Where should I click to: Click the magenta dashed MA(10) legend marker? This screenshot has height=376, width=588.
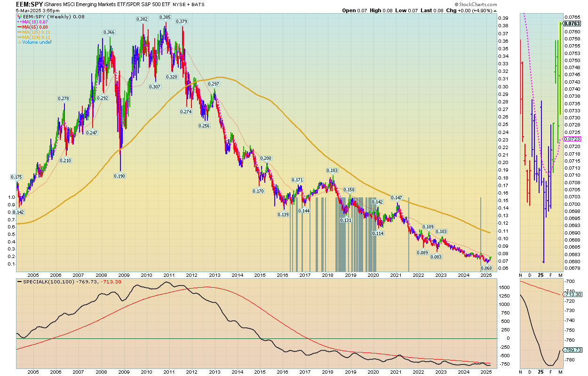coord(19,23)
